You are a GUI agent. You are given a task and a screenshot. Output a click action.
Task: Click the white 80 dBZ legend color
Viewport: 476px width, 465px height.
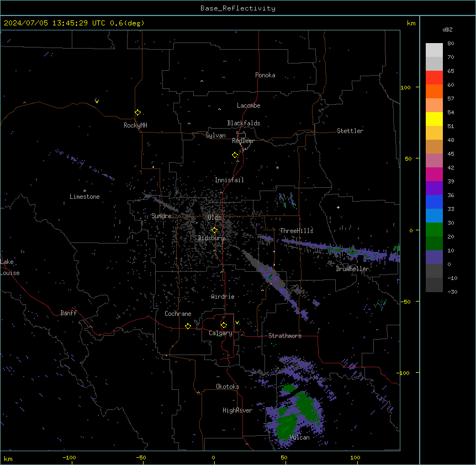pos(434,50)
